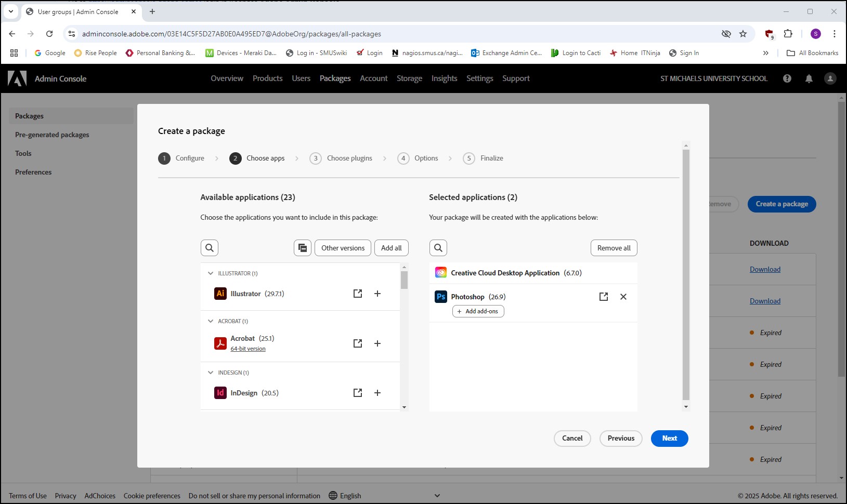847x504 pixels.
Task: Open the Terms of Use footer link
Action: (x=28, y=496)
